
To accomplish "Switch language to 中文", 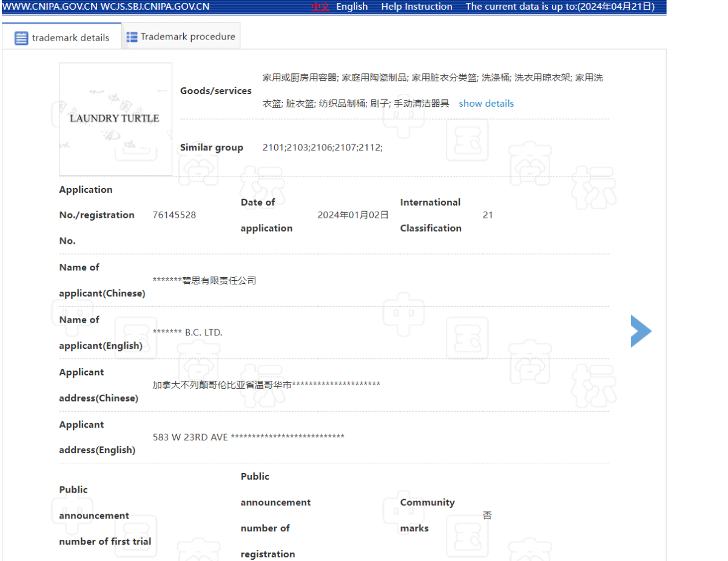I will point(320,7).
